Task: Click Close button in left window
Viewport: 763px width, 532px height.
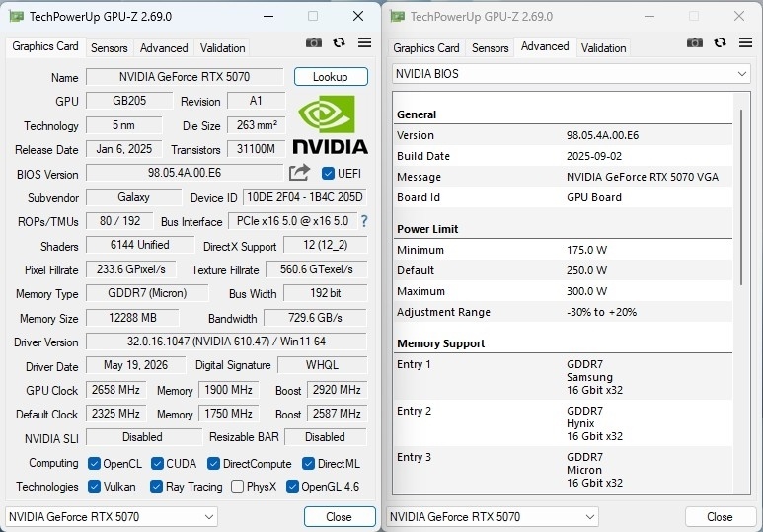Action: click(340, 517)
